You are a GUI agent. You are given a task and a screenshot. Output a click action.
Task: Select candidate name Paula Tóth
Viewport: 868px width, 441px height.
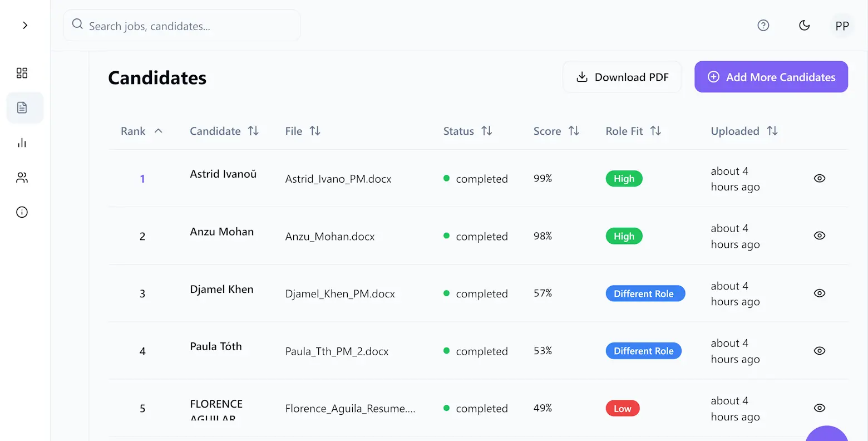click(x=216, y=346)
